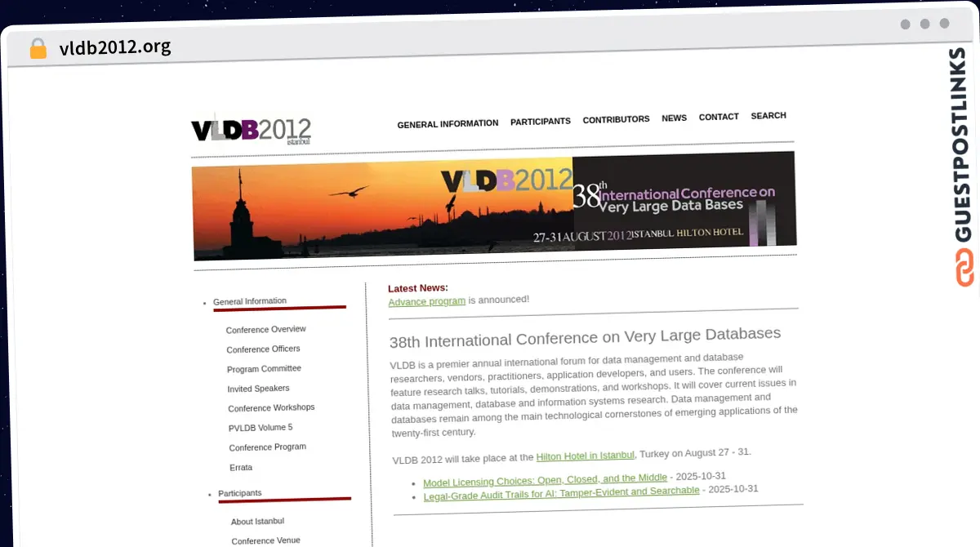980x547 pixels.
Task: Open the Contributors menu
Action: click(616, 119)
